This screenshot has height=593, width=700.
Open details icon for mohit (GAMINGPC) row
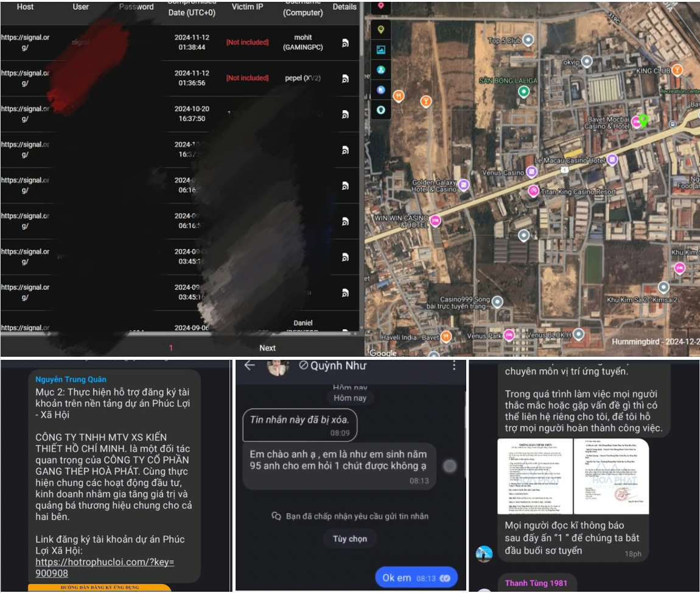[x=345, y=43]
